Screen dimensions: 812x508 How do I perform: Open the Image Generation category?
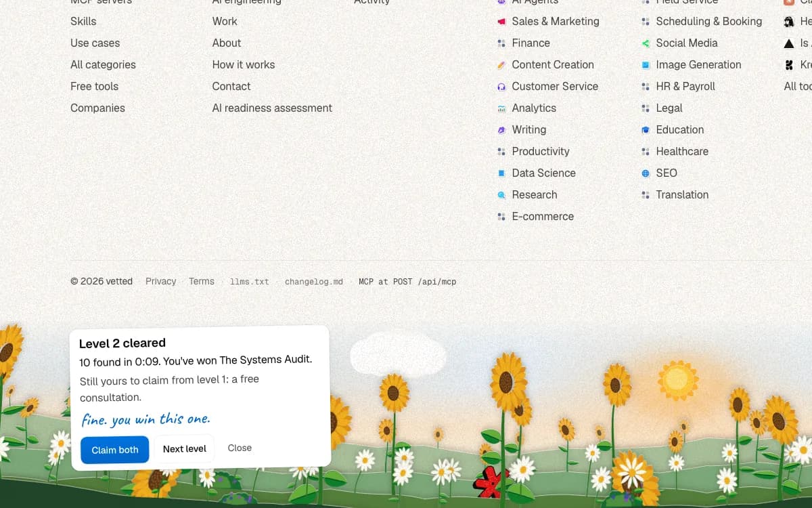699,65
